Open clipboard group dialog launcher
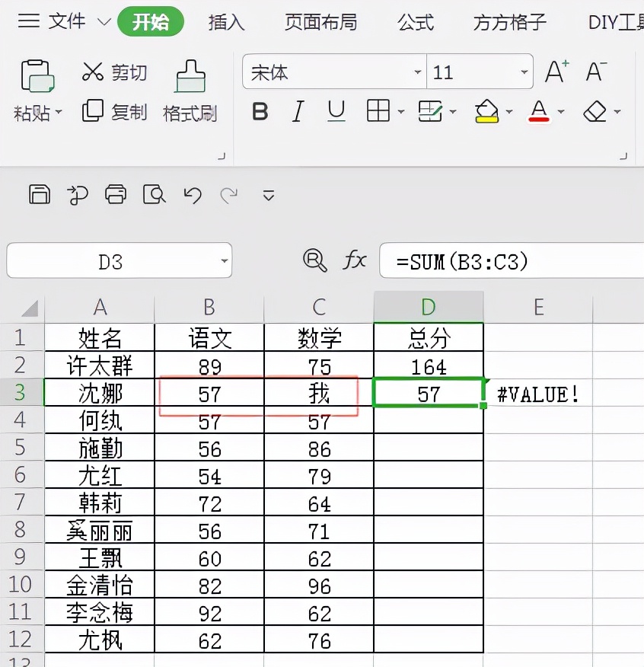 point(222,156)
